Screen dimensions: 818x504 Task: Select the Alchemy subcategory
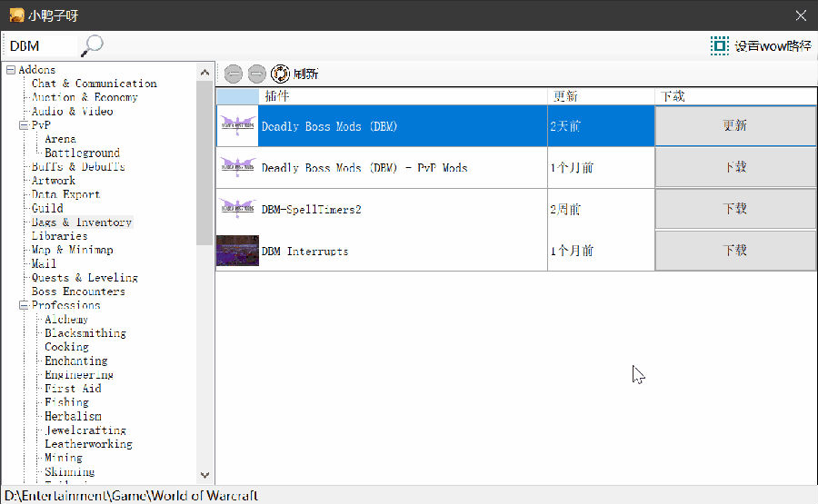coord(66,319)
